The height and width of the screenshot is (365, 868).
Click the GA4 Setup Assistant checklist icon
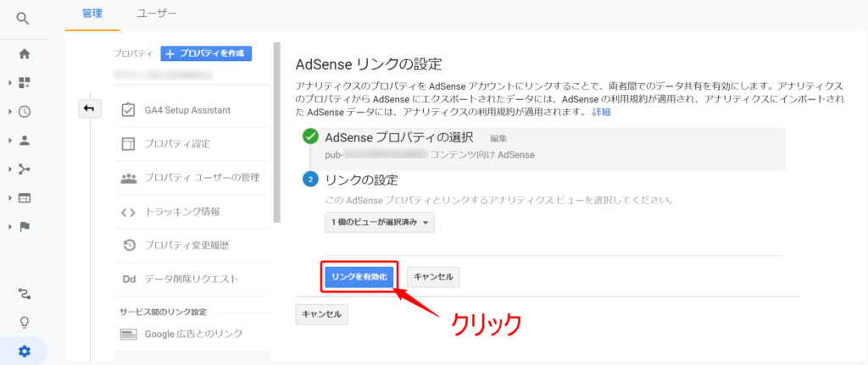click(x=128, y=110)
